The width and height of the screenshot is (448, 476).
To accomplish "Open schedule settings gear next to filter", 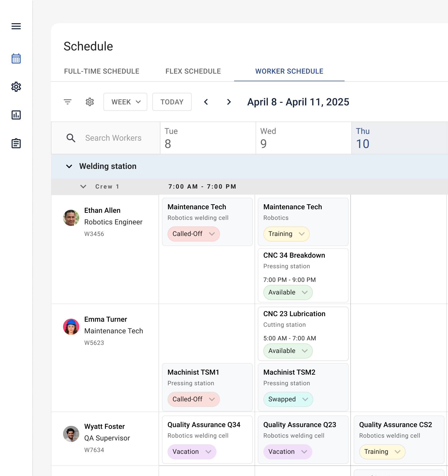I will [x=90, y=102].
